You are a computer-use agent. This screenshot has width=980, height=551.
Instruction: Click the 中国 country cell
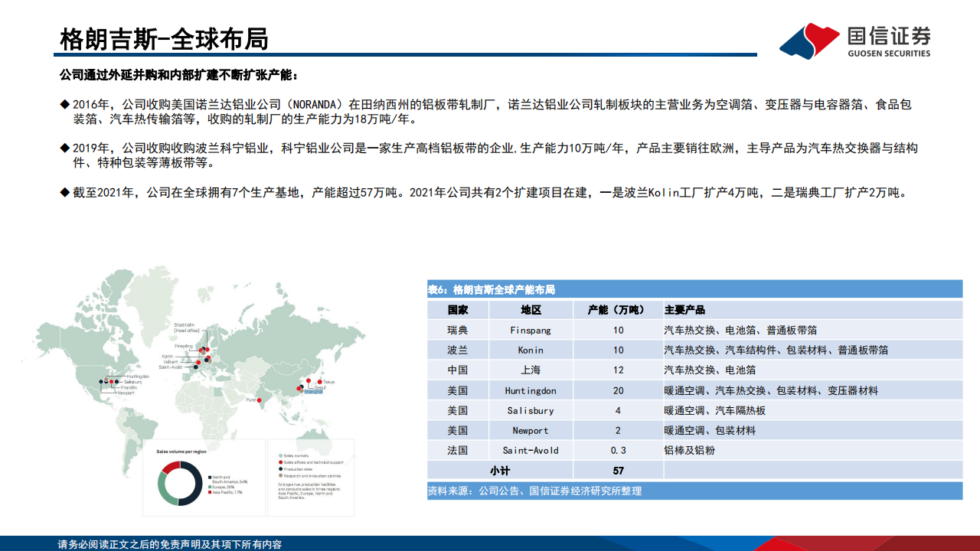point(458,370)
